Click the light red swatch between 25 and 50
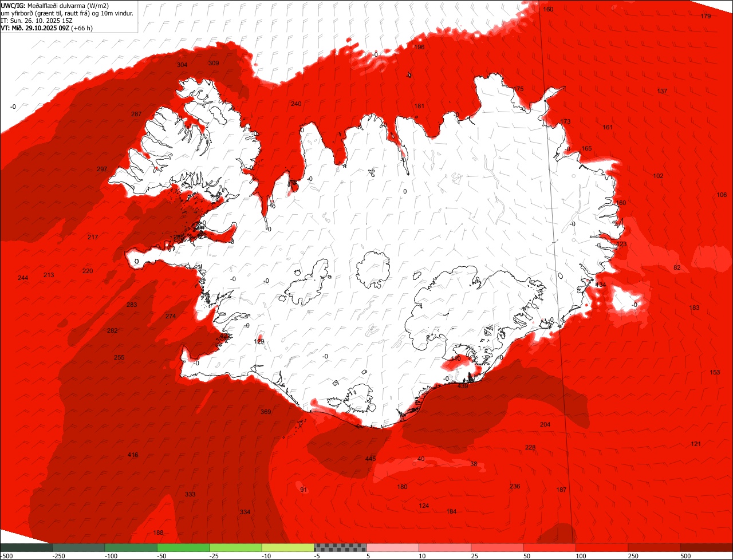Viewport: 733px width, 560px height. click(497, 547)
